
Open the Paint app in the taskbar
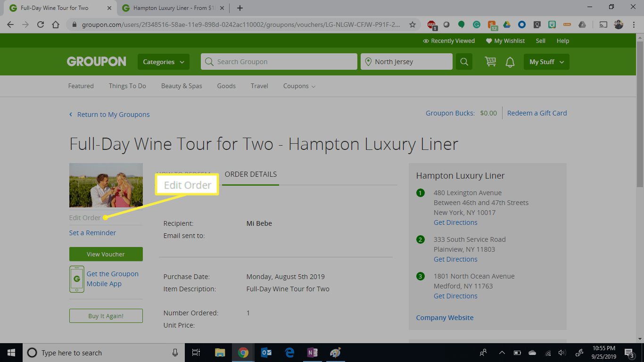point(335,353)
